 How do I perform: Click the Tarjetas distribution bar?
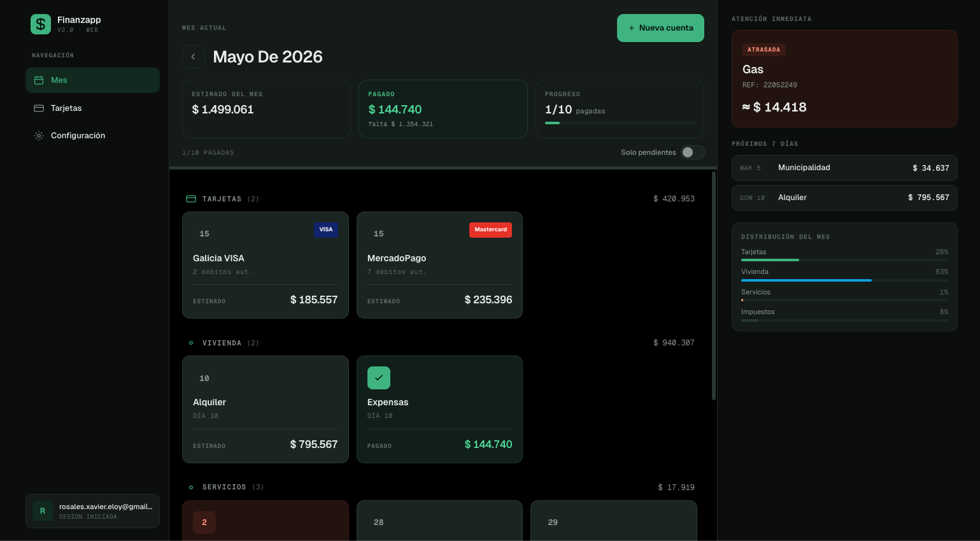844,260
